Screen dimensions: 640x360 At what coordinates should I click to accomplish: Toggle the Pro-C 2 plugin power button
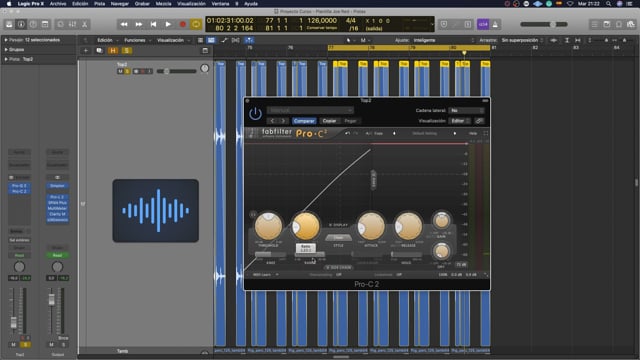tap(256, 113)
